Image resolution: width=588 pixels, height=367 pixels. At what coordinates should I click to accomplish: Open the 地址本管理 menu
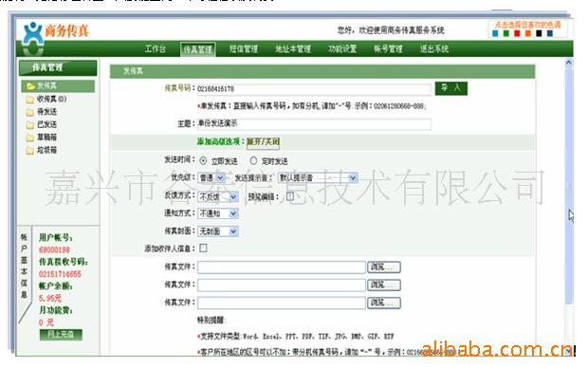point(292,48)
